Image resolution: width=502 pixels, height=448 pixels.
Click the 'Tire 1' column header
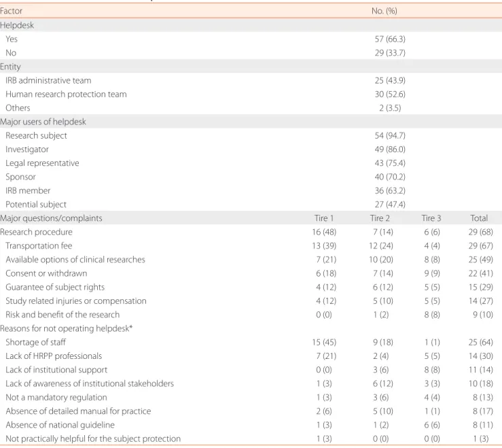point(324,218)
